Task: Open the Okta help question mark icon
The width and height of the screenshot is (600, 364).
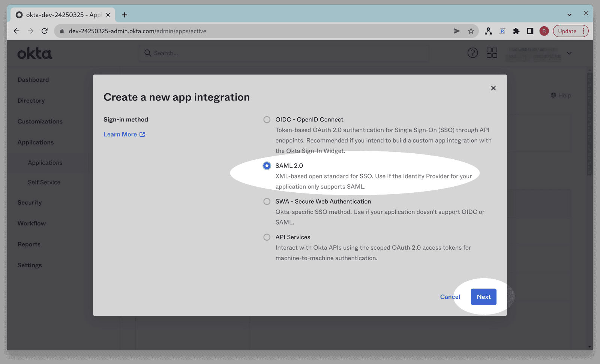Action: (x=472, y=53)
